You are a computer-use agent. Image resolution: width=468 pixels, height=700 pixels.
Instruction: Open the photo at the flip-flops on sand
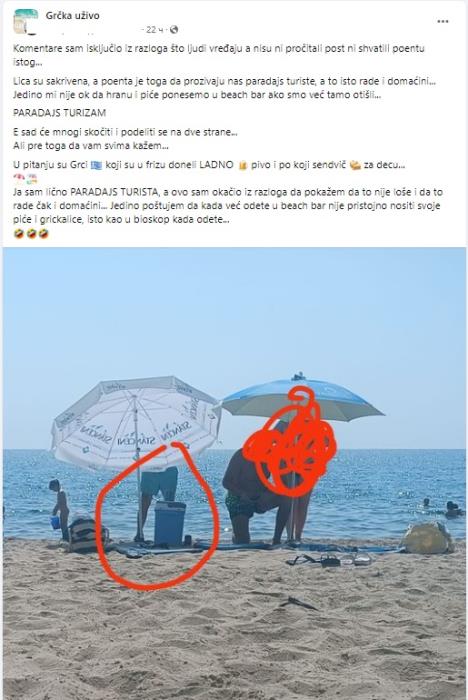[328, 560]
